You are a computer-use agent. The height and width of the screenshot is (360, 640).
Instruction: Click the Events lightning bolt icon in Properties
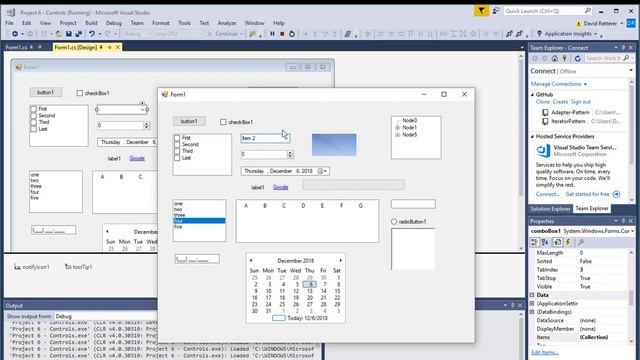568,242
